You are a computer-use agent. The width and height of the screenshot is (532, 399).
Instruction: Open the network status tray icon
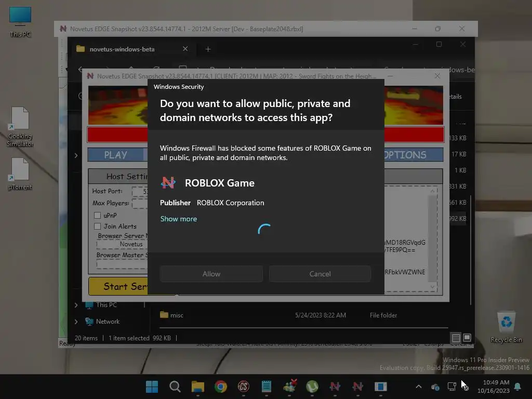(451, 387)
